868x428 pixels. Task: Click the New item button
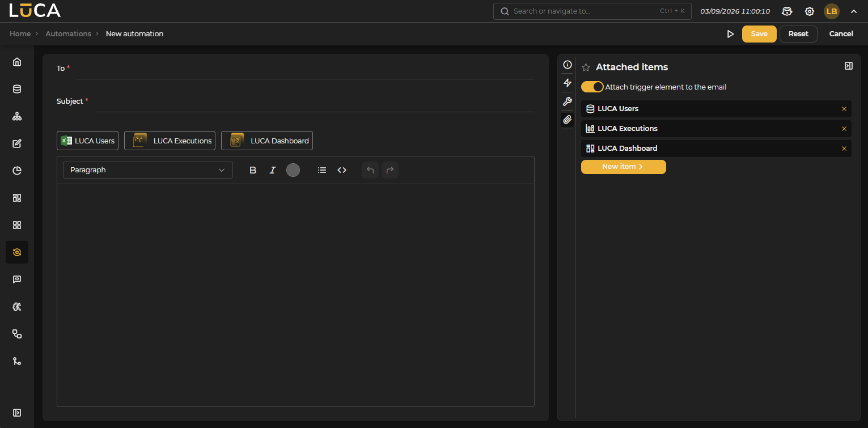coord(624,167)
